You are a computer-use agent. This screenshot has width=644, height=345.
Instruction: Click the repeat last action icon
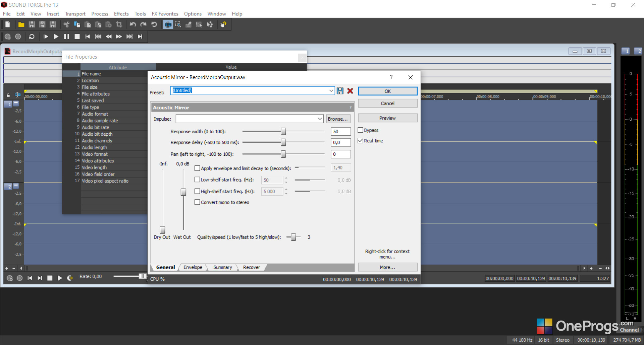pyautogui.click(x=154, y=24)
